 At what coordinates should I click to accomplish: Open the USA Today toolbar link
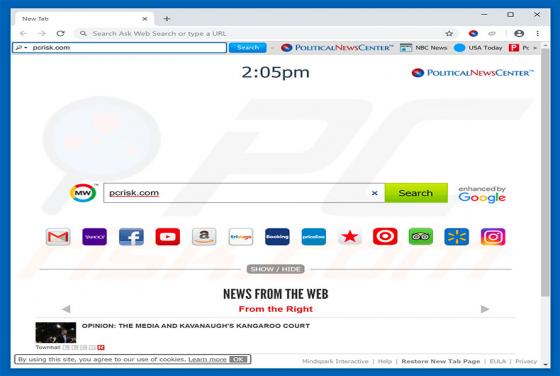coord(478,47)
